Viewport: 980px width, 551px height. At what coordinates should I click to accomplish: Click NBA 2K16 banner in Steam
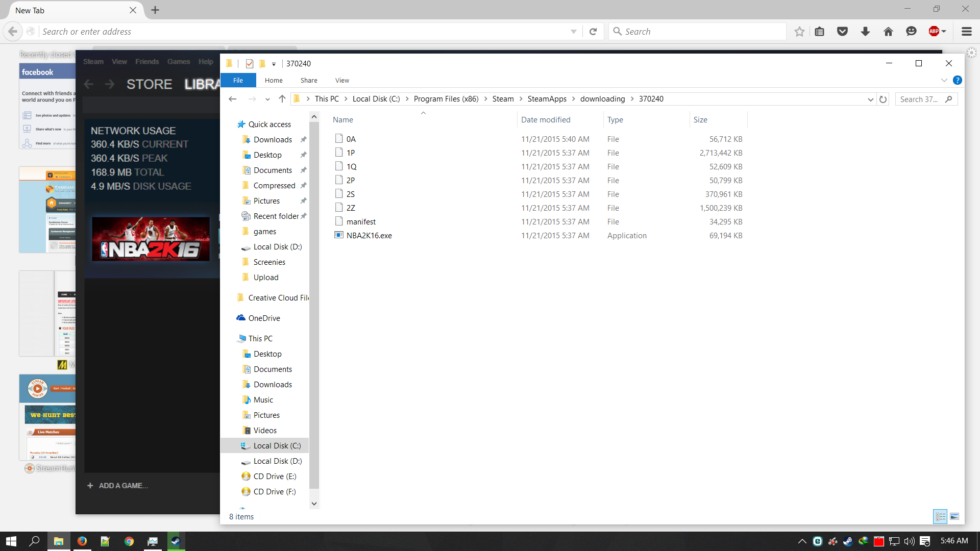[x=151, y=239]
